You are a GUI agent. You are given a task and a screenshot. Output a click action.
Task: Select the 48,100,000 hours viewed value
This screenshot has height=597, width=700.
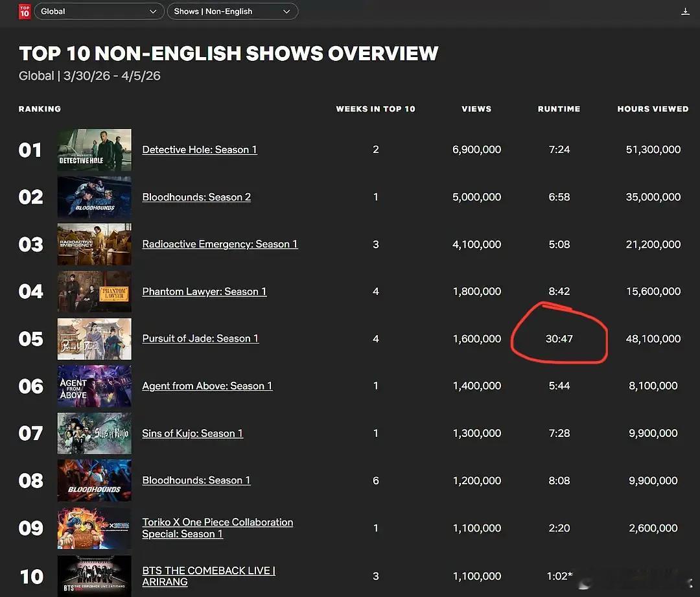click(653, 339)
